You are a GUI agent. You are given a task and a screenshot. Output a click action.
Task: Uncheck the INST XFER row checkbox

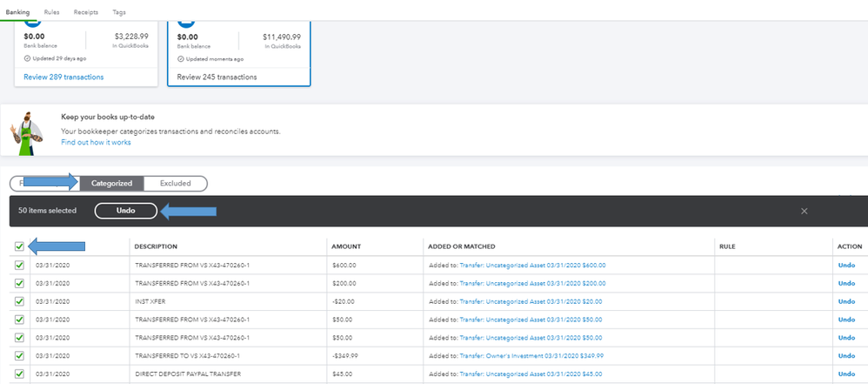[19, 301]
